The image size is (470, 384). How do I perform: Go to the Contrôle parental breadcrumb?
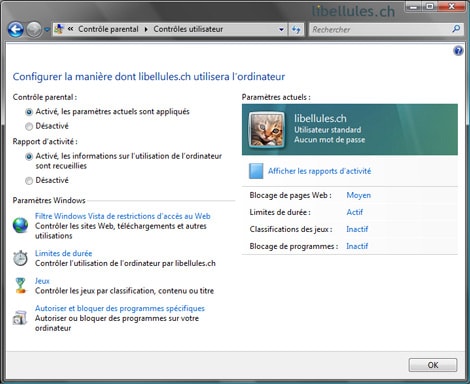point(108,29)
